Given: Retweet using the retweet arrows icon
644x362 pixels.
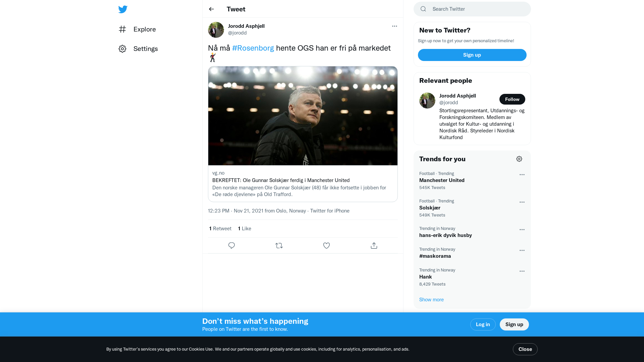Looking at the screenshot, I should point(279,246).
